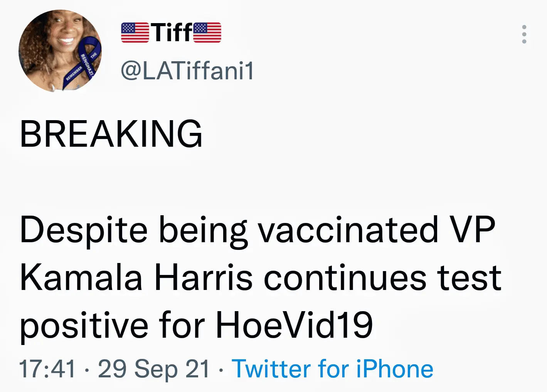Screen dimensions: 547x392
Task: Click the American flag emoji after Tiff
Action: [207, 32]
